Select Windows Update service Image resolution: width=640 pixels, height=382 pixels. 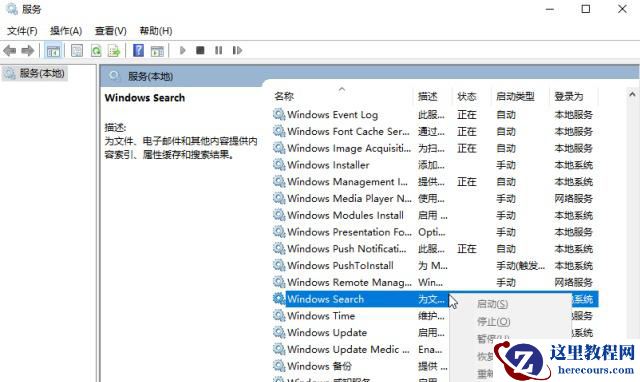tap(360, 332)
